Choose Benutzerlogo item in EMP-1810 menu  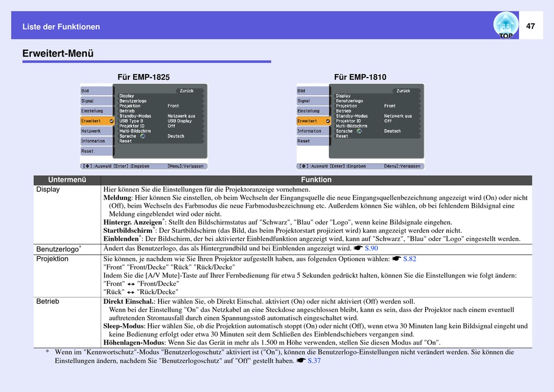(x=349, y=101)
